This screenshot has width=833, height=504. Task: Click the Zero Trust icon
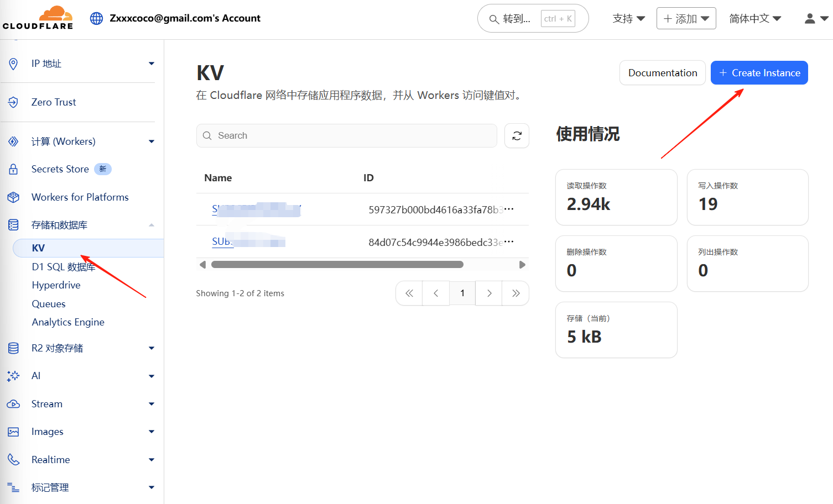pyautogui.click(x=13, y=102)
